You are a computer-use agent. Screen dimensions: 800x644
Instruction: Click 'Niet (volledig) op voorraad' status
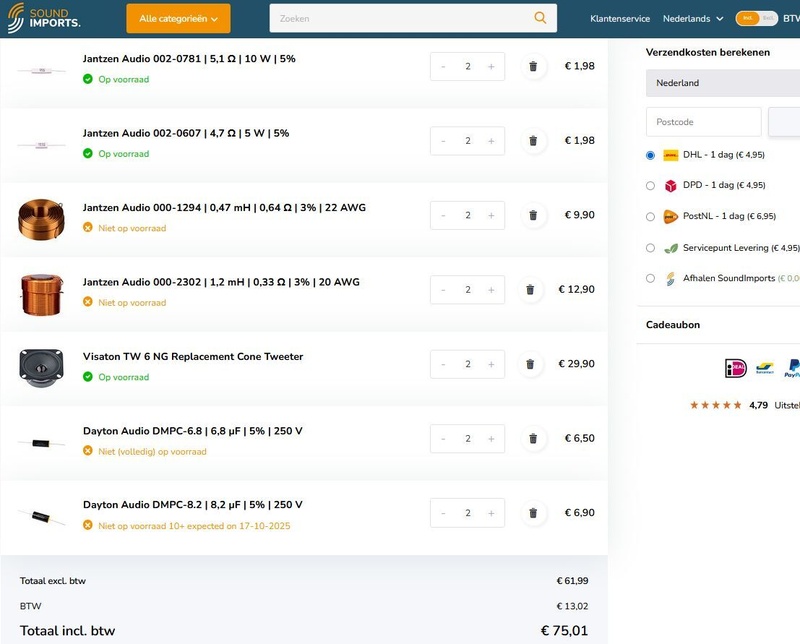tap(152, 452)
